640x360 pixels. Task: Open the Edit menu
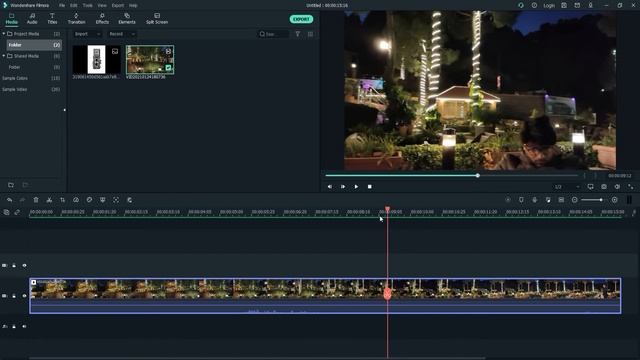73,6
